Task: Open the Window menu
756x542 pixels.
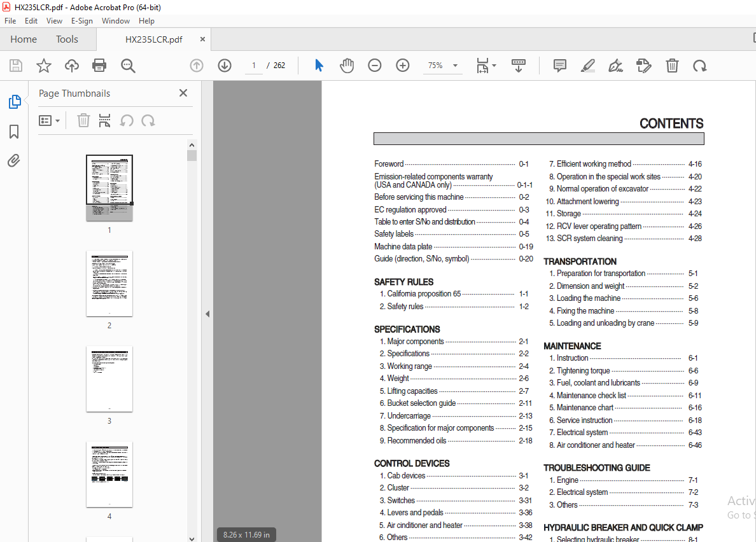Action: (116, 21)
